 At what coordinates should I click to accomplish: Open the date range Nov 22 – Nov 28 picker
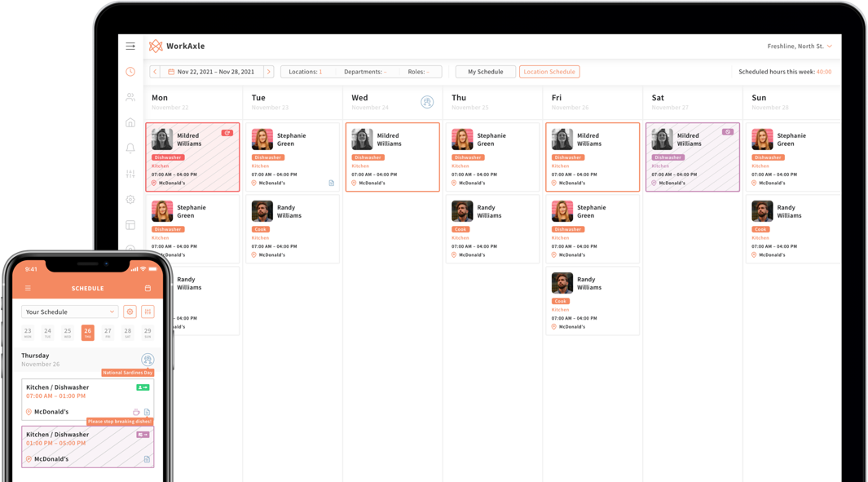click(211, 72)
